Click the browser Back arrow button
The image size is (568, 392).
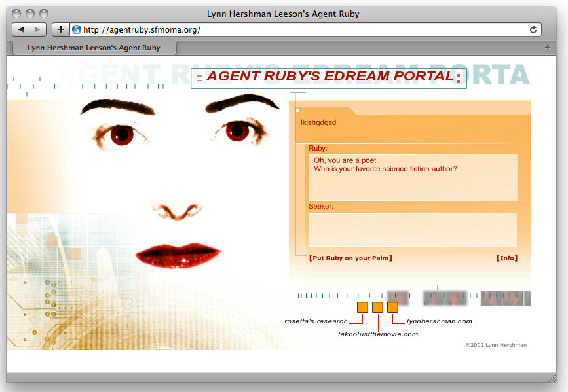(21, 29)
